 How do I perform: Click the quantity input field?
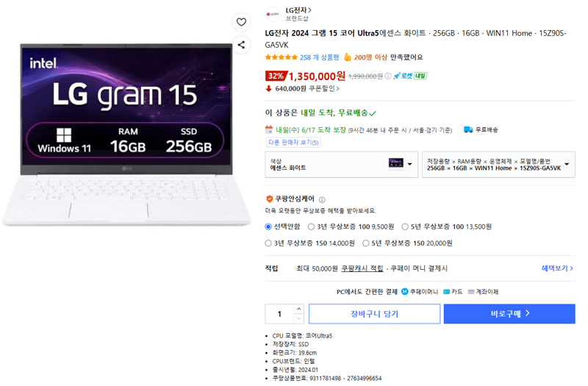coord(279,314)
